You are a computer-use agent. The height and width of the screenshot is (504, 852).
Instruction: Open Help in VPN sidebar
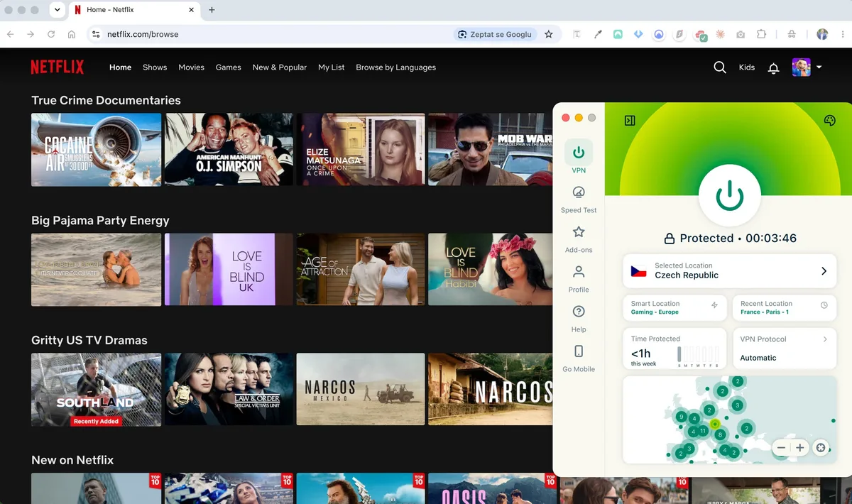579,319
